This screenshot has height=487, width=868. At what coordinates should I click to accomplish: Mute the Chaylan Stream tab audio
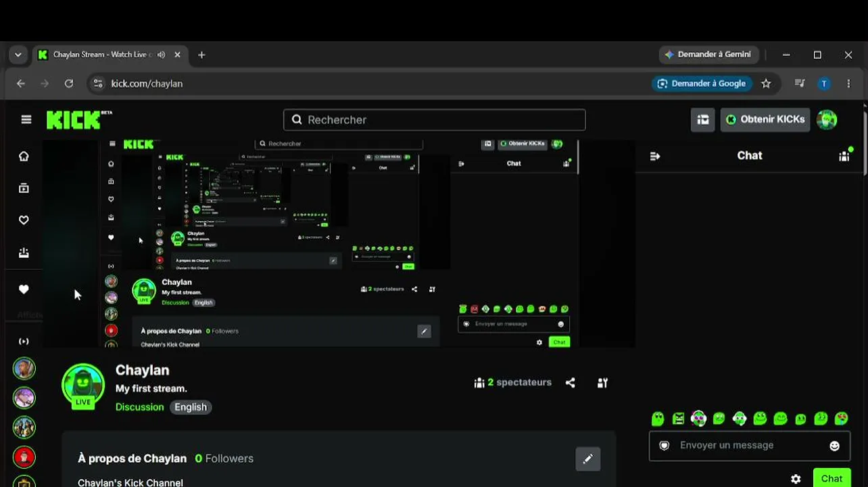(x=161, y=55)
